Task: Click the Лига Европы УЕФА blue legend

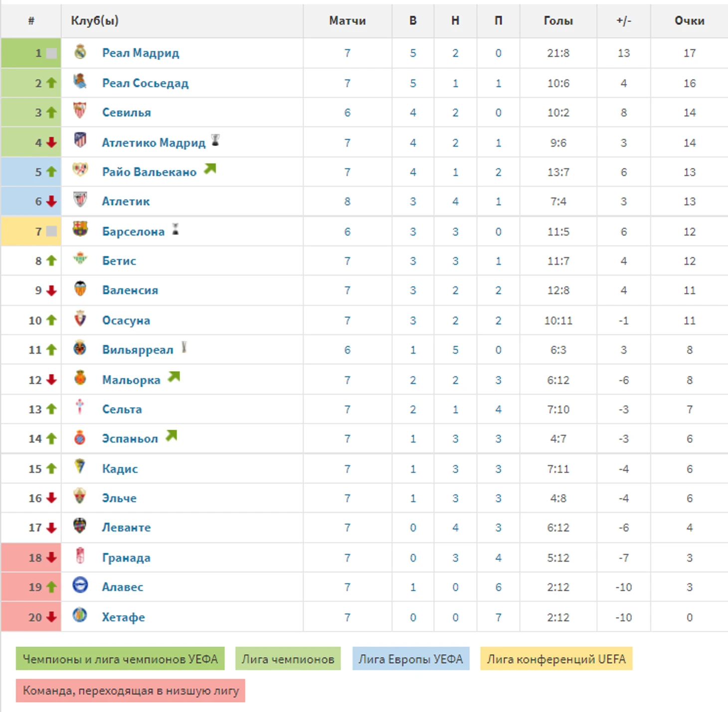Action: 411,659
